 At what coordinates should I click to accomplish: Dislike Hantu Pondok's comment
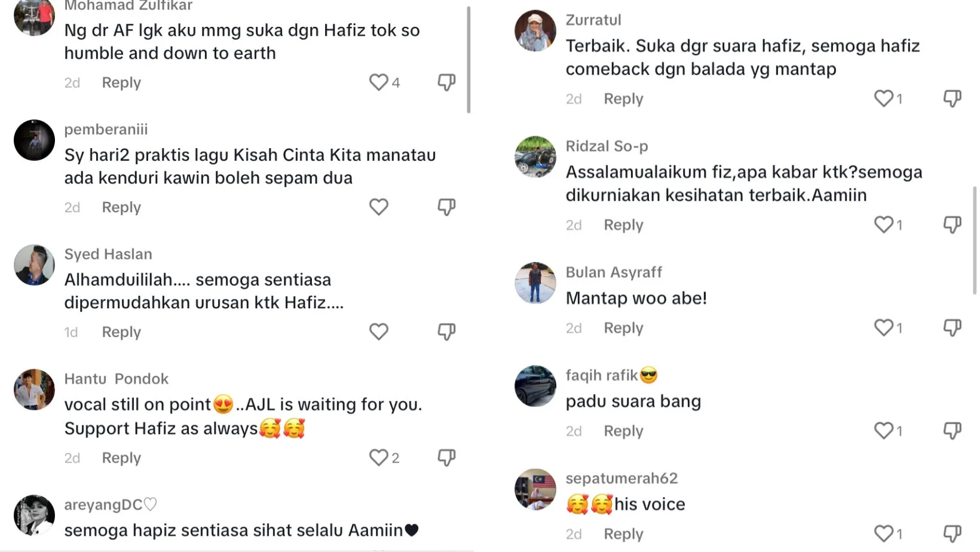[x=446, y=457]
